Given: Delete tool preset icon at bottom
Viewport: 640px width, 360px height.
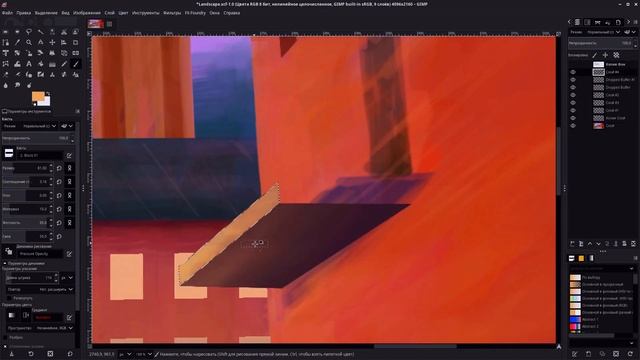Looking at the screenshot, I should tap(50, 354).
